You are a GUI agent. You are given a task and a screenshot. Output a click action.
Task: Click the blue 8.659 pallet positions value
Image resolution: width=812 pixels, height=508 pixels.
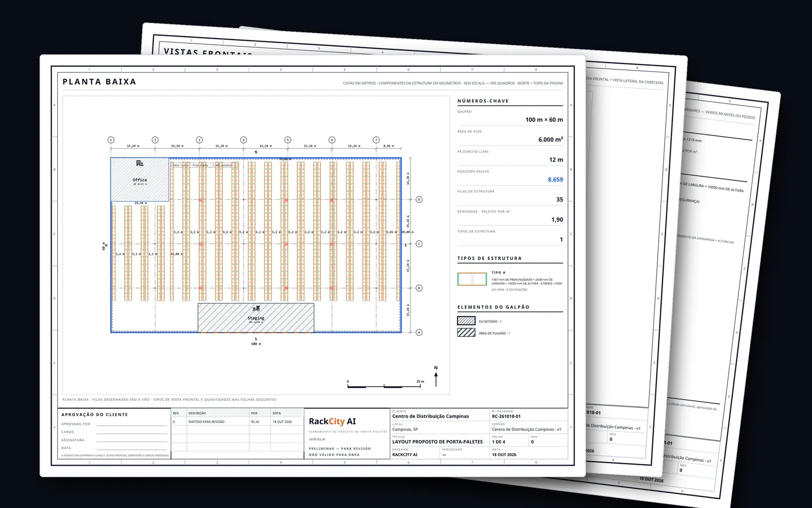(x=555, y=180)
